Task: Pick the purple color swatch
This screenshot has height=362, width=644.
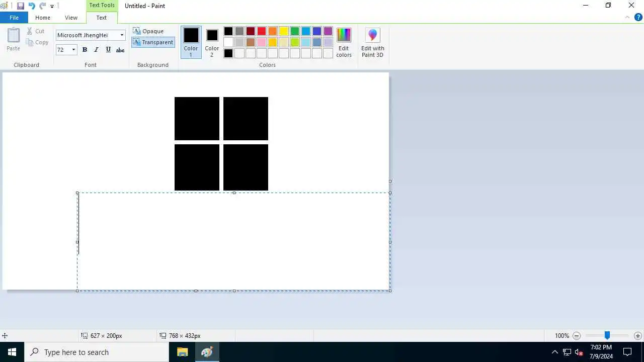Action: 328,31
